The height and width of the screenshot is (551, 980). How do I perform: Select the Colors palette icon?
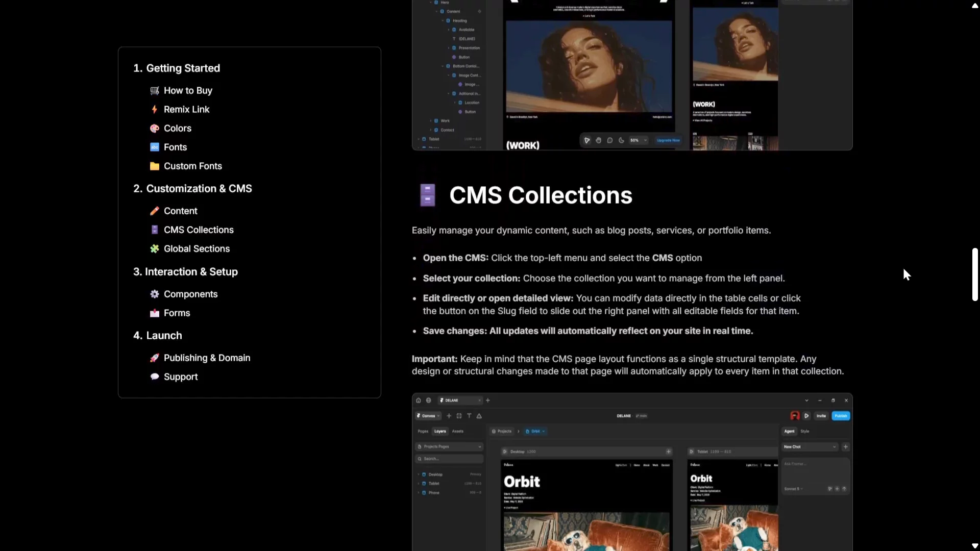tap(155, 129)
